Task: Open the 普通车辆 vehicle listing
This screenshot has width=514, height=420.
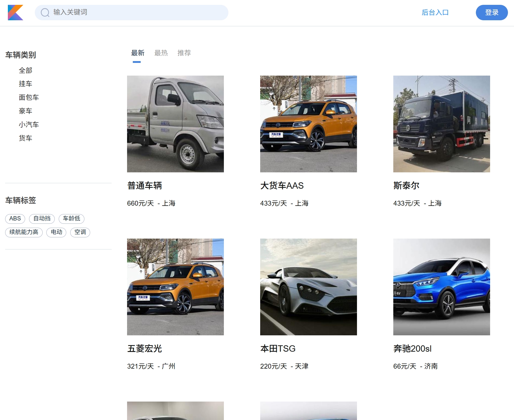Action: 144,186
